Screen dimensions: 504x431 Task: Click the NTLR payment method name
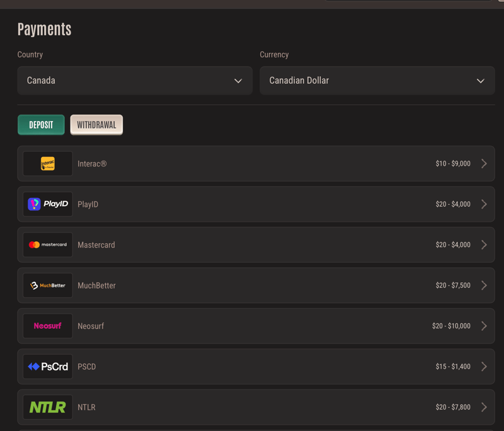[x=86, y=407]
